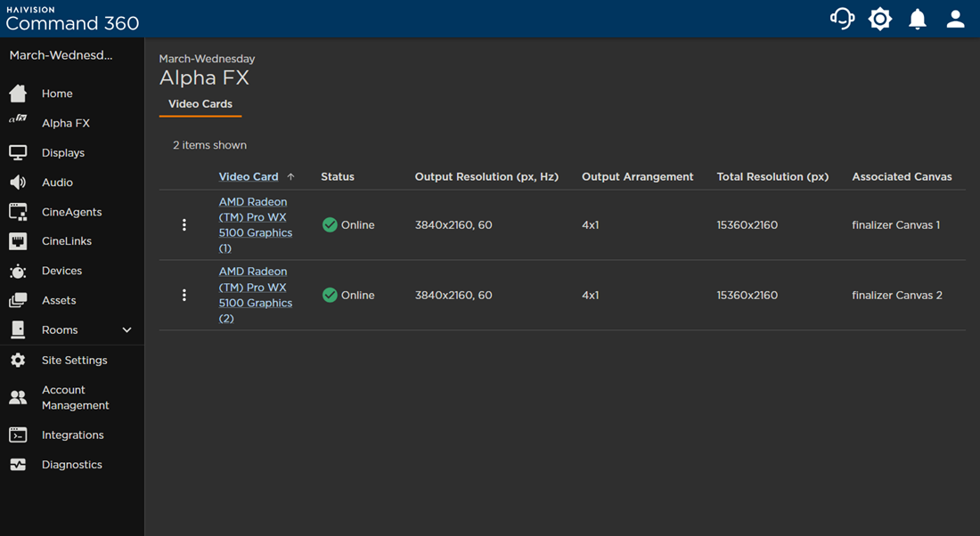Click the Displays monitor icon
The height and width of the screenshot is (536, 980).
pos(18,152)
